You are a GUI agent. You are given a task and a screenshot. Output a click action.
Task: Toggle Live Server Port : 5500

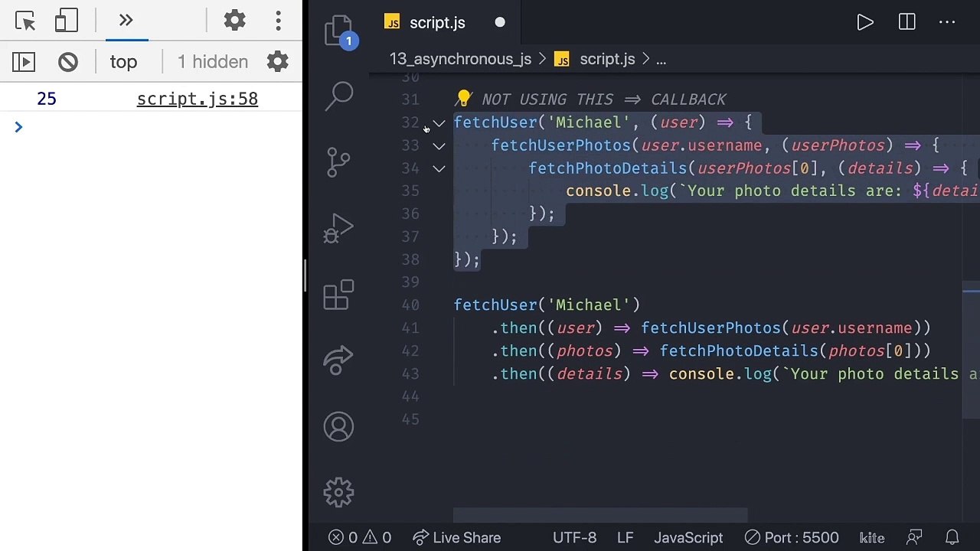click(791, 538)
